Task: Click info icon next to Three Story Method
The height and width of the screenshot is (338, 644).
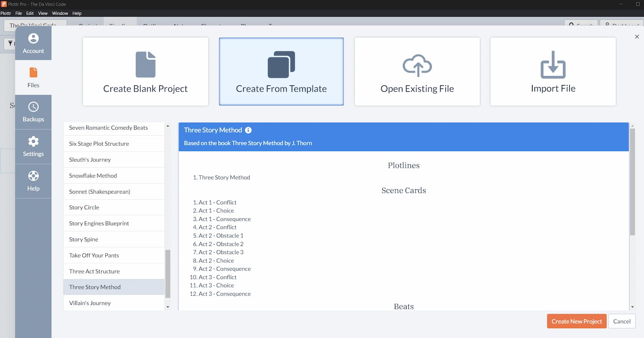Action: click(248, 130)
